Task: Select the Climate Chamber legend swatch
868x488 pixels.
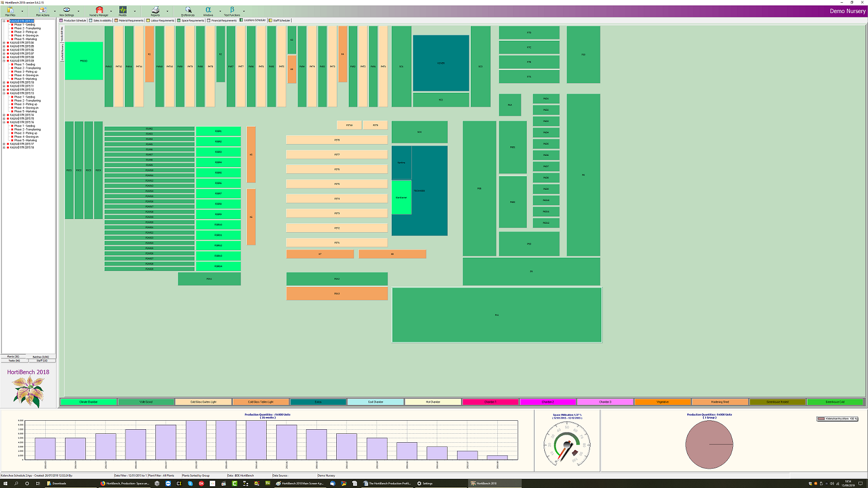Action: click(89, 402)
